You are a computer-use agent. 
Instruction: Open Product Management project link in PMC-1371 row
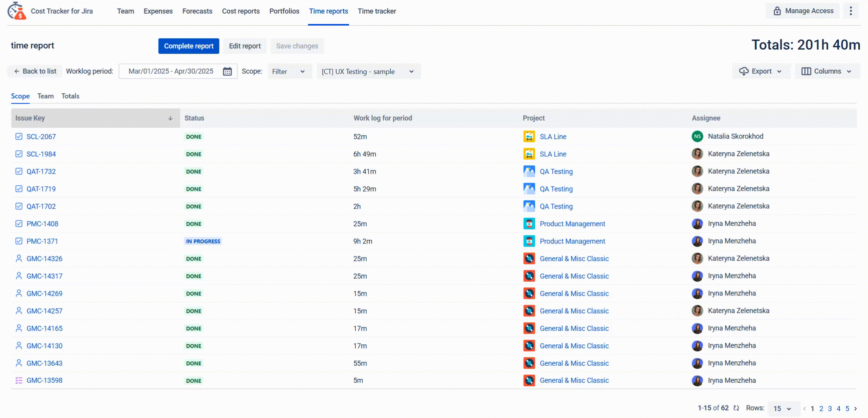point(572,241)
